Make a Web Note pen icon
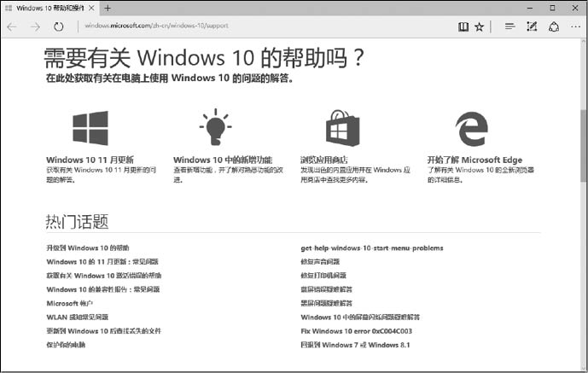Viewport: 588px width, 373px height. point(532,26)
